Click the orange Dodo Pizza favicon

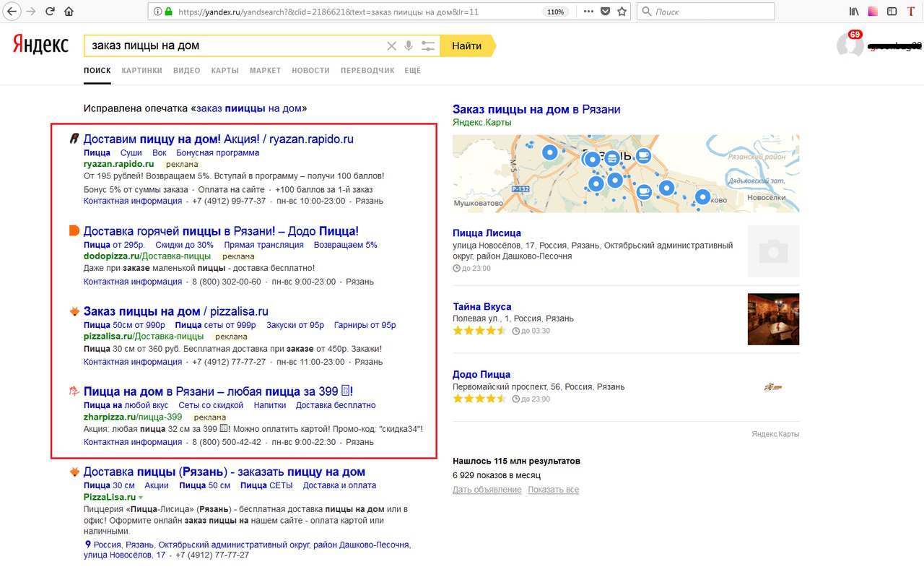74,231
